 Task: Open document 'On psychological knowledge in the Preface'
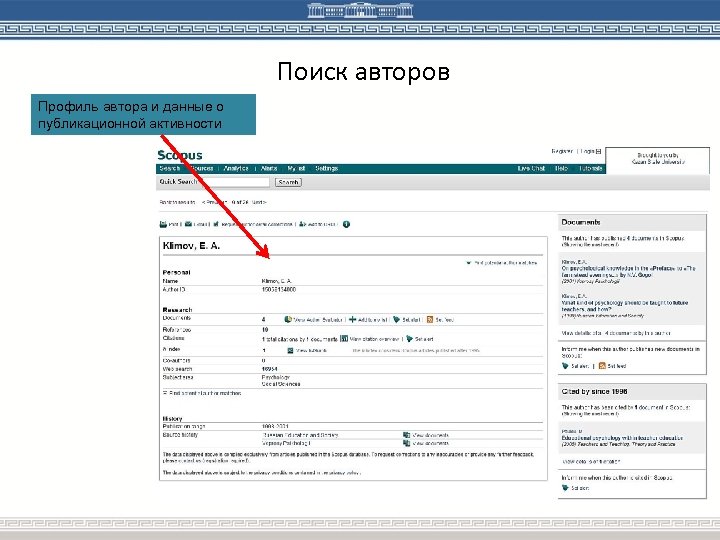628,271
